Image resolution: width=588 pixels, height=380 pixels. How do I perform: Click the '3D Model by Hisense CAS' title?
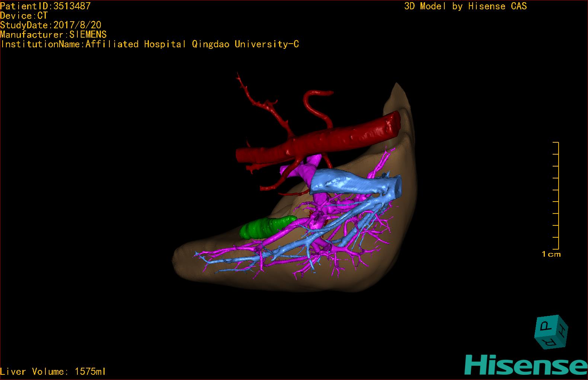click(466, 6)
